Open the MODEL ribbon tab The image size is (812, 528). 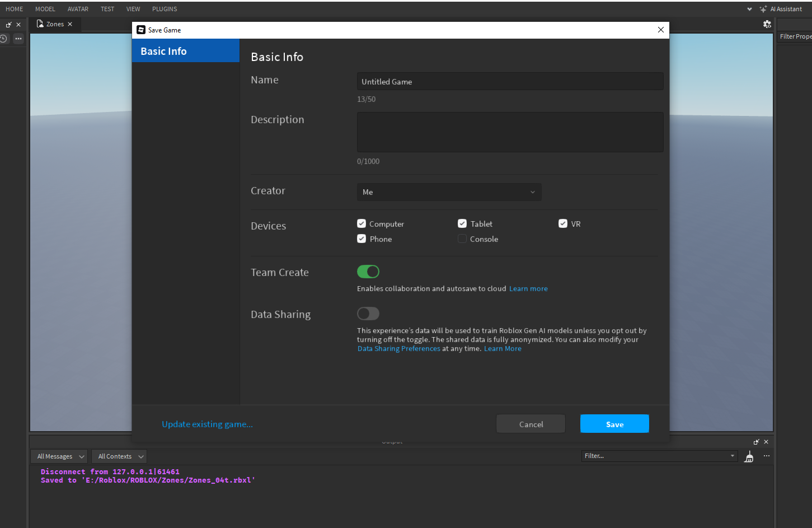click(x=45, y=9)
